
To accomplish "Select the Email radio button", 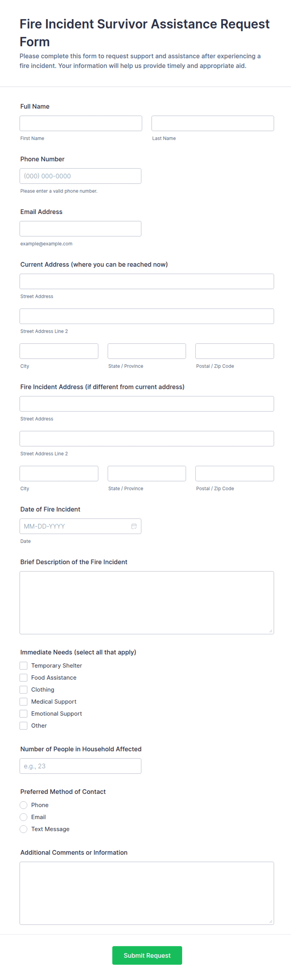I will (23, 817).
